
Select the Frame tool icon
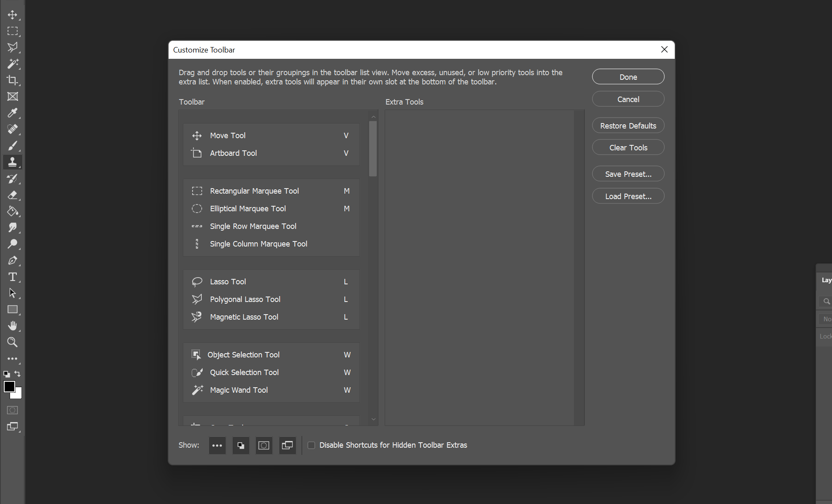12,96
